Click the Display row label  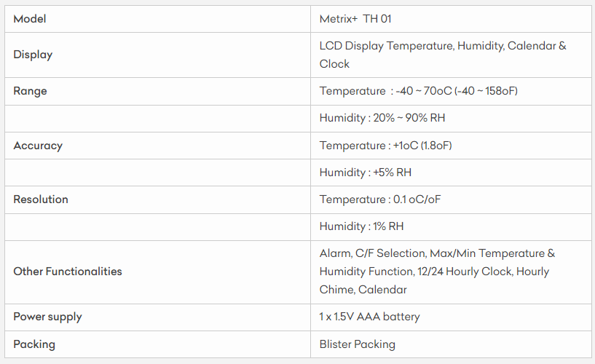point(33,55)
